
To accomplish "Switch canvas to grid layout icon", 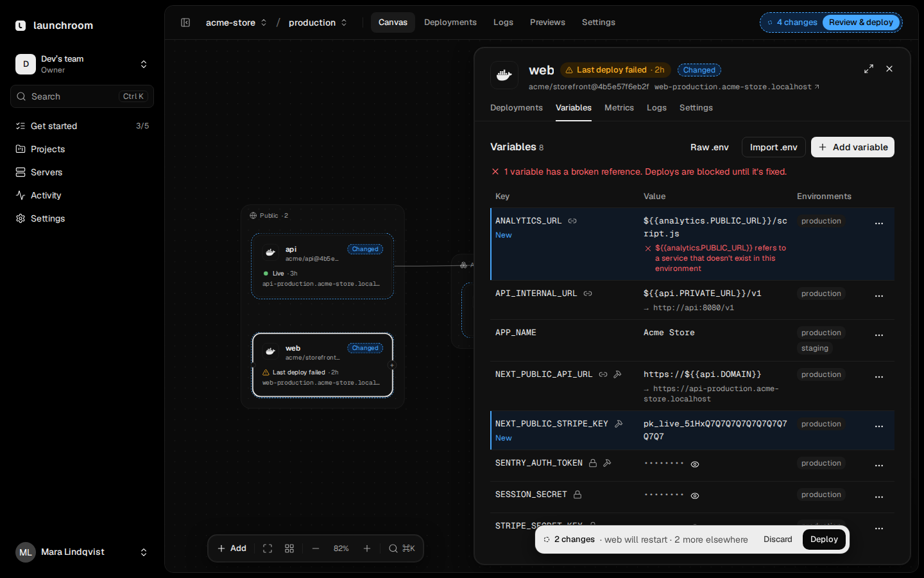I will coord(289,548).
